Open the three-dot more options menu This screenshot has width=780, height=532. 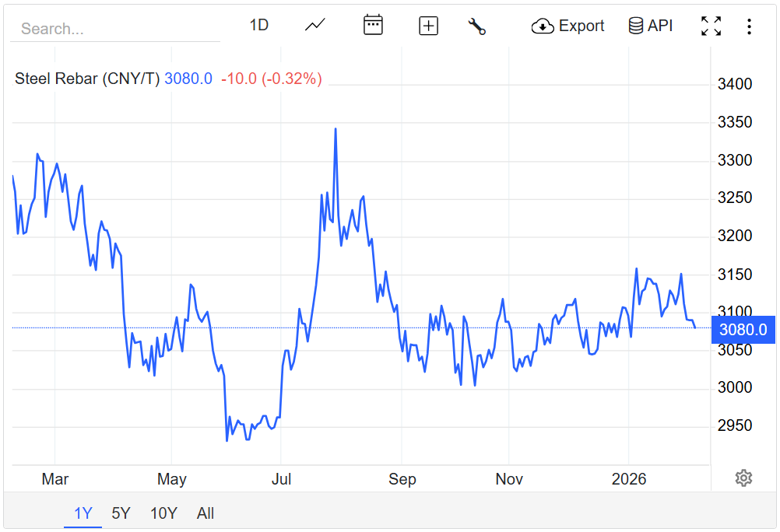point(749,26)
